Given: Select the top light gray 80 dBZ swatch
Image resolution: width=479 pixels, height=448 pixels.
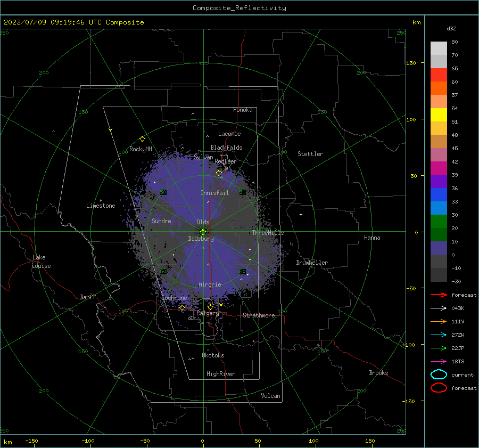Looking at the screenshot, I should [439, 48].
